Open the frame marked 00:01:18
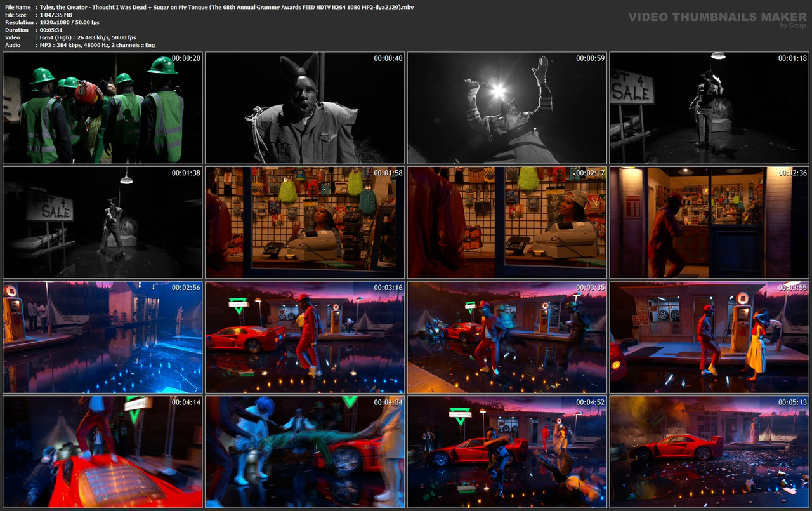The width and height of the screenshot is (812, 511). pyautogui.click(x=709, y=108)
